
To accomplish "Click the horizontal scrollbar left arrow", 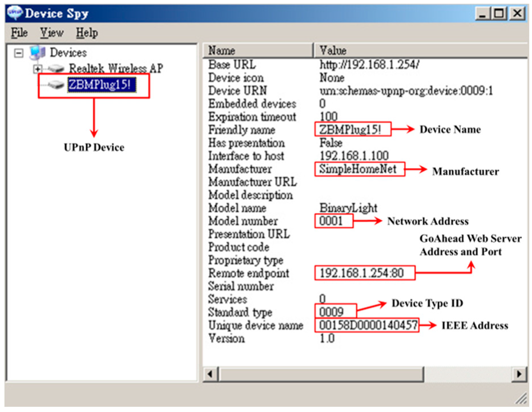I will [x=210, y=374].
